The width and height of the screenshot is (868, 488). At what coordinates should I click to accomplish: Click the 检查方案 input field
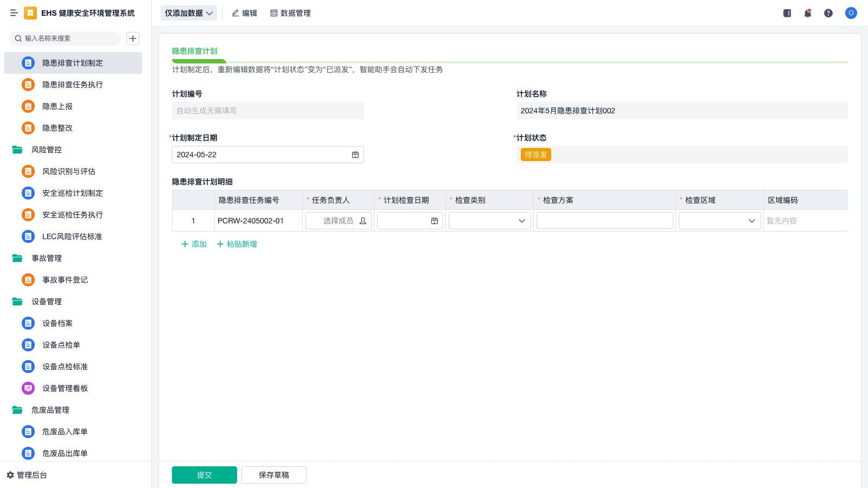point(604,221)
